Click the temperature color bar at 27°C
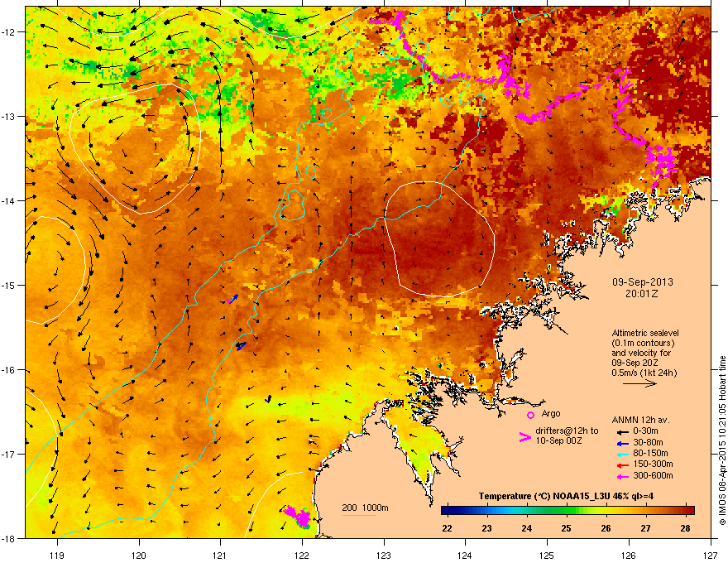Image resolution: width=728 pixels, height=563 pixels. (x=645, y=510)
